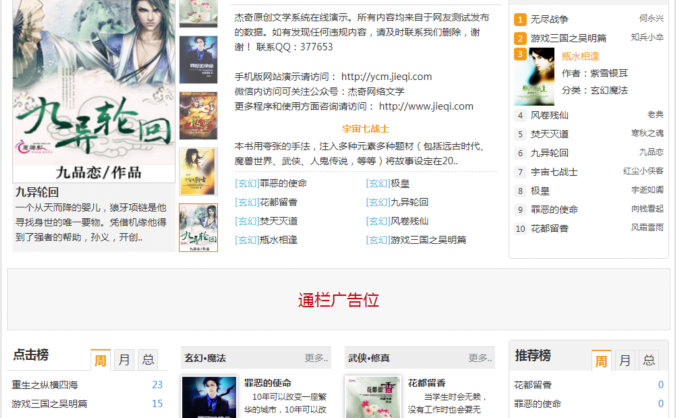676x418 pixels.
Task: Select the highlighted 九异轮回 small thumbnail
Action: pos(198,228)
